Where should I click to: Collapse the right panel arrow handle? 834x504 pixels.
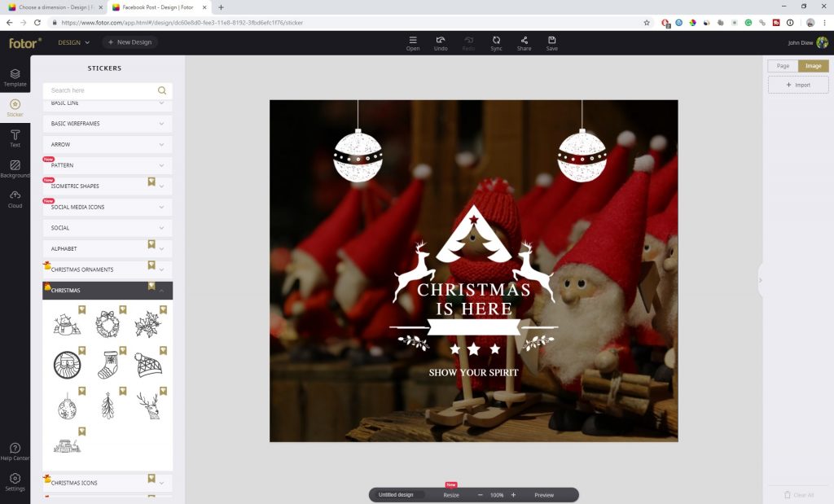pos(760,280)
